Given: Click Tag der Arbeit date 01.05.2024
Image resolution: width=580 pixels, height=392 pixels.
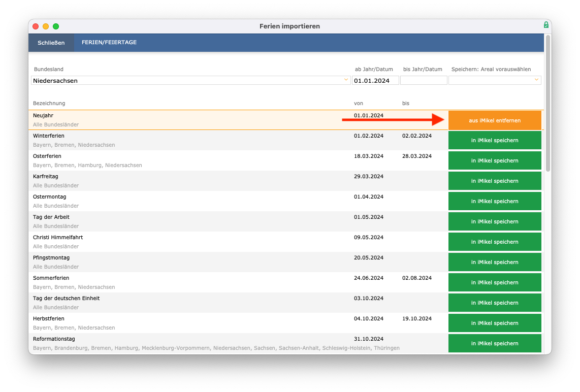Looking at the screenshot, I should click(368, 217).
